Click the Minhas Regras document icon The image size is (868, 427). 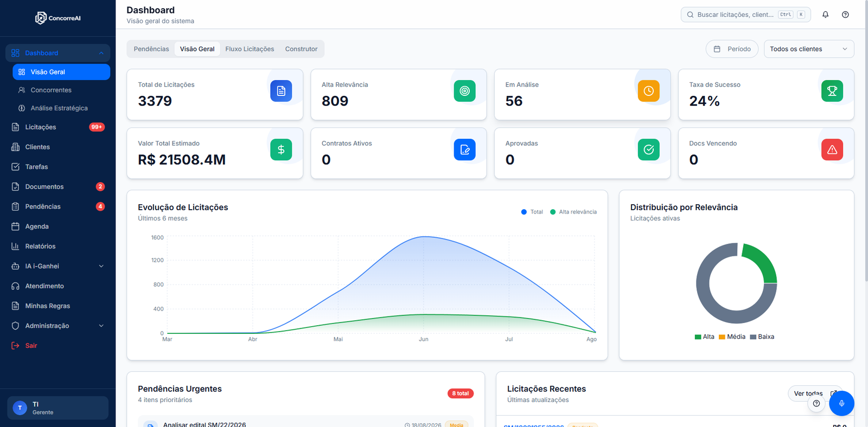[x=15, y=306]
